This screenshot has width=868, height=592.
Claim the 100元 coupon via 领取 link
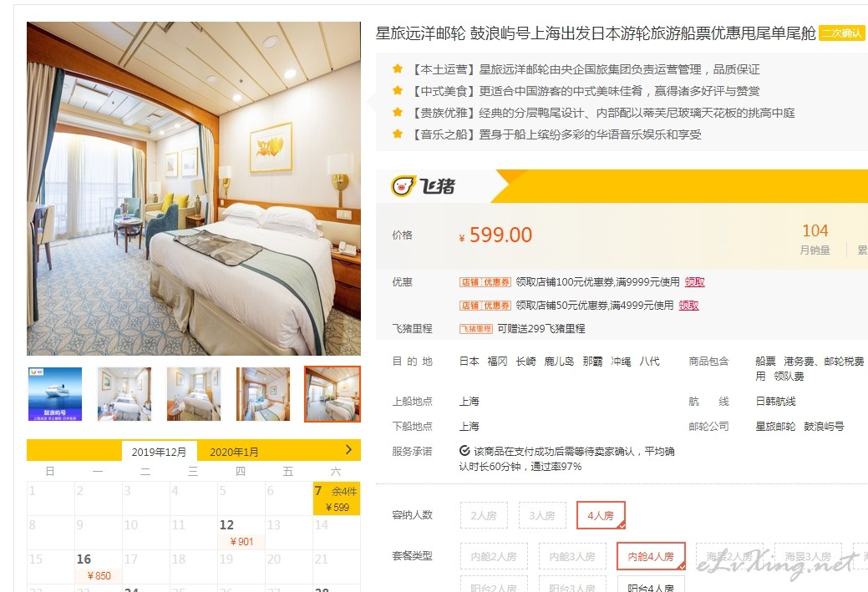(x=695, y=282)
